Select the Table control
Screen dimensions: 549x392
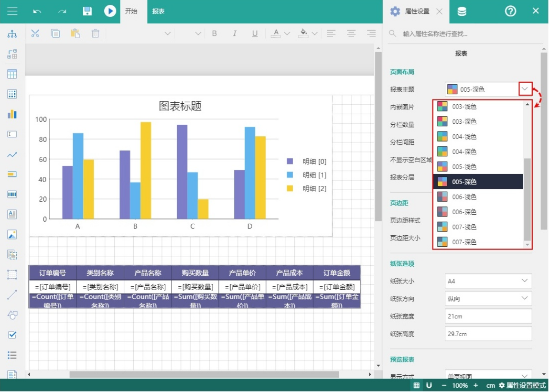coord(12,74)
